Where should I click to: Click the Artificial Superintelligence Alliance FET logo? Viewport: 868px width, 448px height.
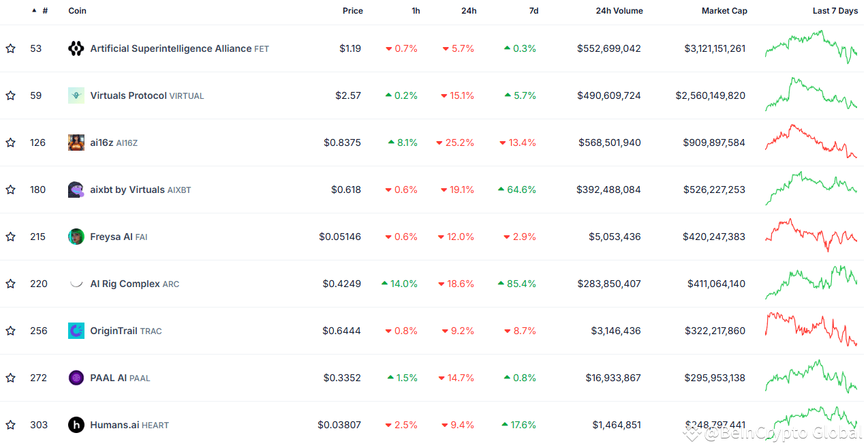[x=76, y=48]
